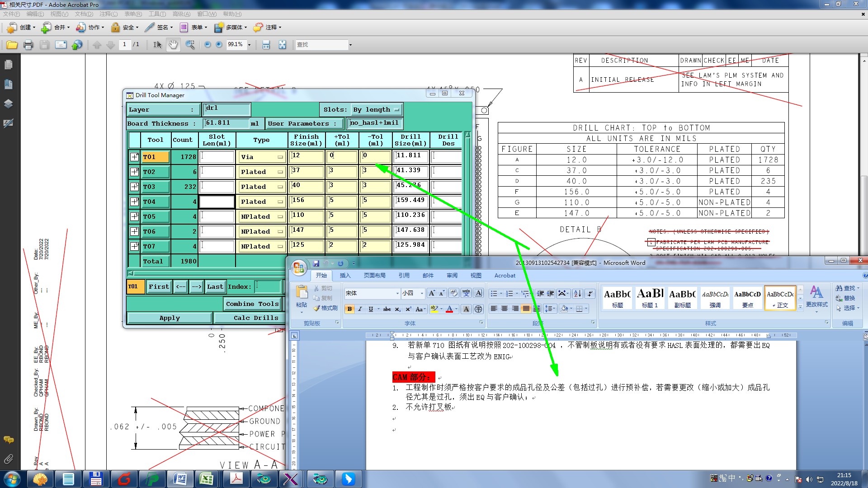Image resolution: width=868 pixels, height=488 pixels.
Task: Open the 页面布局 tab in Word
Action: 374,275
